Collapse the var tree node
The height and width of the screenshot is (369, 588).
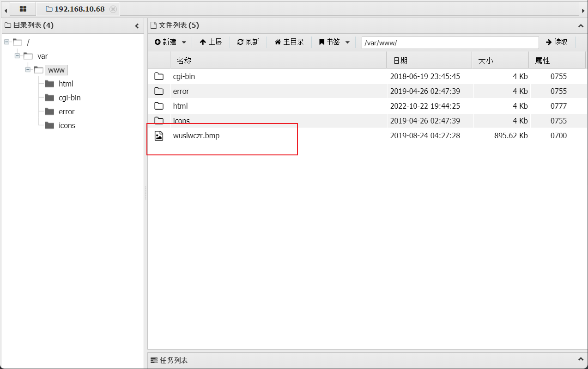pos(18,56)
